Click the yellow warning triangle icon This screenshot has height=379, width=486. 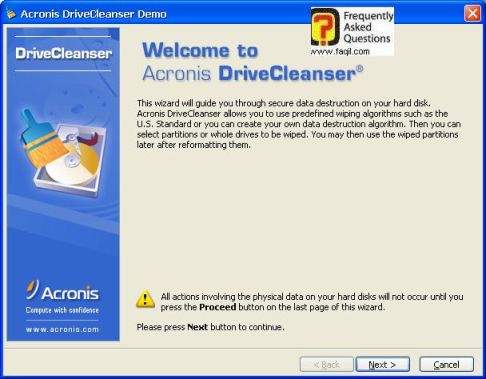pyautogui.click(x=145, y=299)
